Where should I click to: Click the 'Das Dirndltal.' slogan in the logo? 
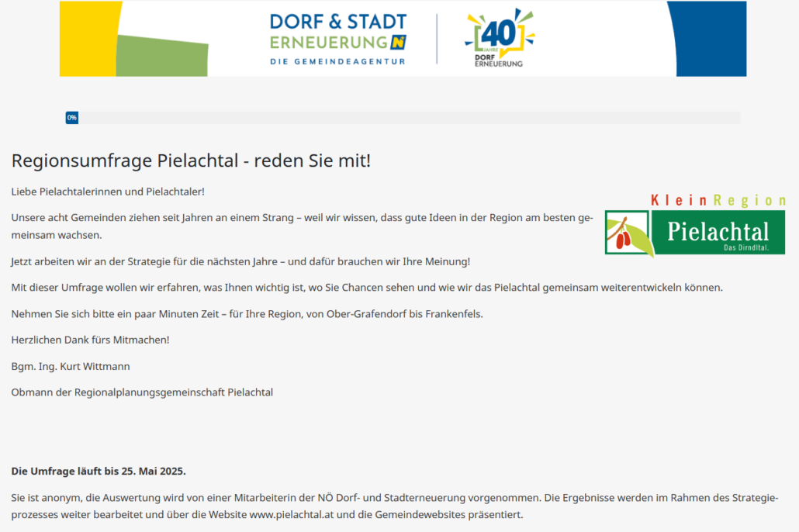pyautogui.click(x=746, y=247)
